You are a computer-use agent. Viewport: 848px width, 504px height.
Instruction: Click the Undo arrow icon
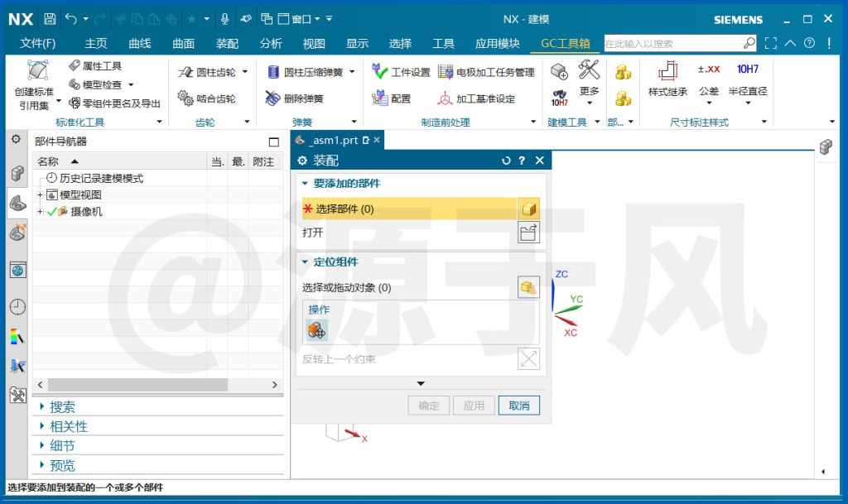[71, 19]
